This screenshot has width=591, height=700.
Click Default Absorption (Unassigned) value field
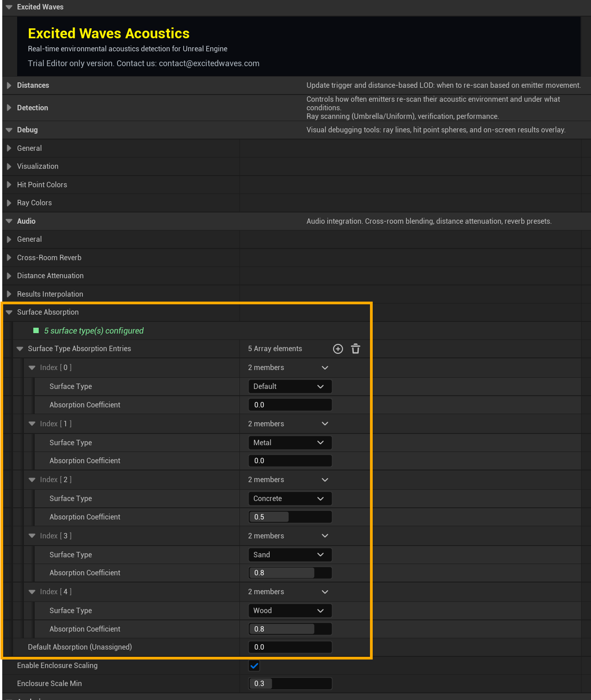[289, 647]
